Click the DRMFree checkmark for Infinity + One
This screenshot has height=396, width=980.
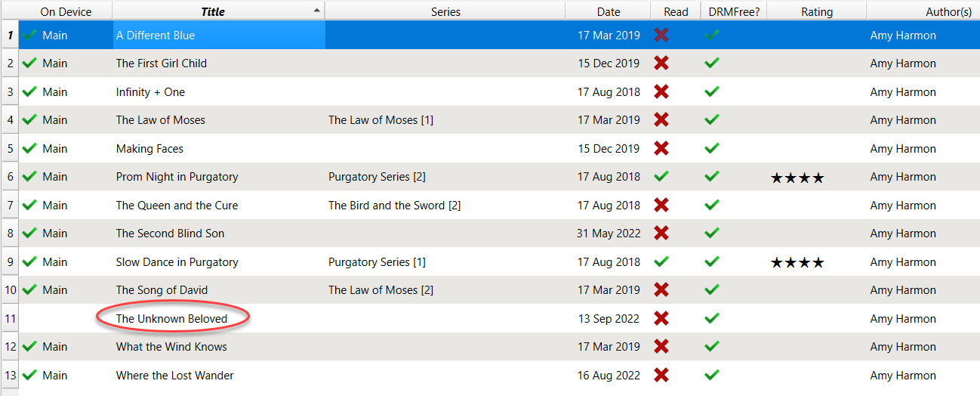pyautogui.click(x=711, y=92)
